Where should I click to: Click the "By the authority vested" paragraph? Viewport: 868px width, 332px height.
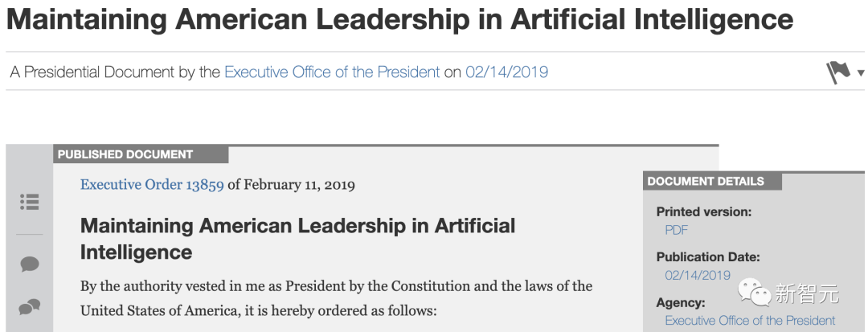tap(336, 297)
